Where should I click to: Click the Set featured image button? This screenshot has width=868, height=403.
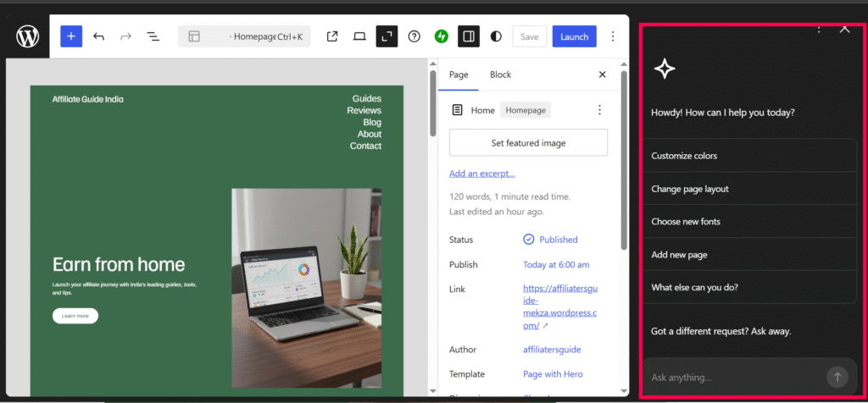coord(528,143)
